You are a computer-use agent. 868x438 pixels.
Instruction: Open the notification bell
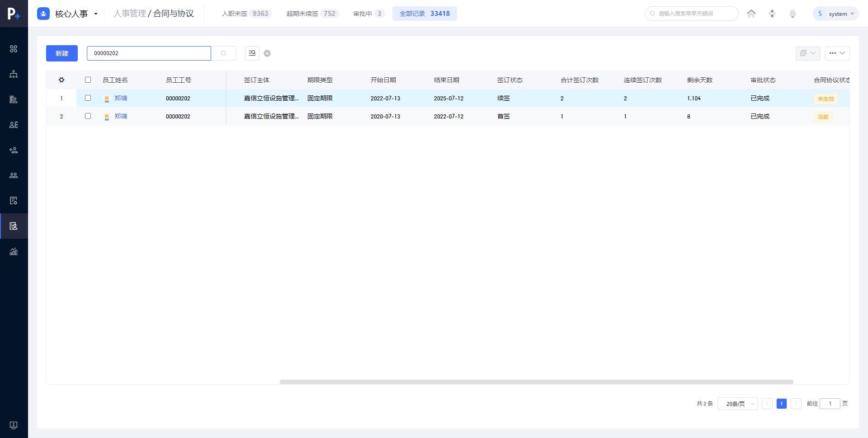pyautogui.click(x=793, y=14)
